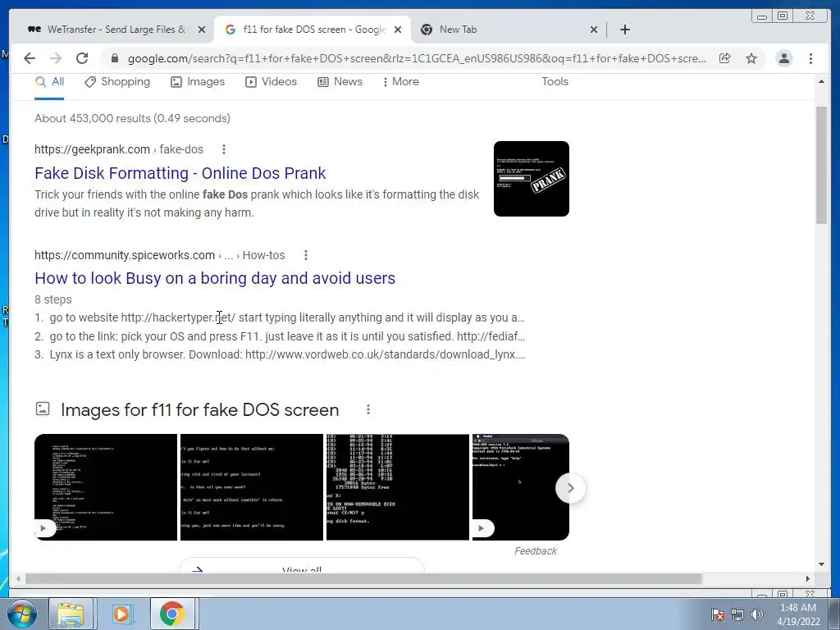Open Fake Disk Formatting - Online Dos Prank link

click(x=180, y=173)
